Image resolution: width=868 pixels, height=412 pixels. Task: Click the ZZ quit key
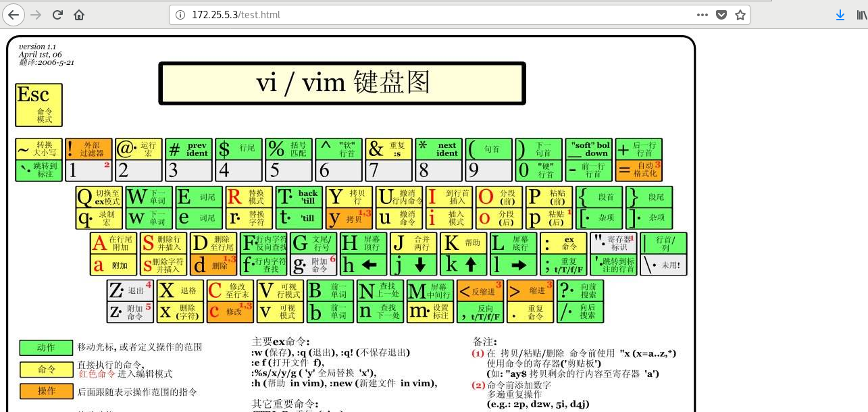pyautogui.click(x=130, y=290)
